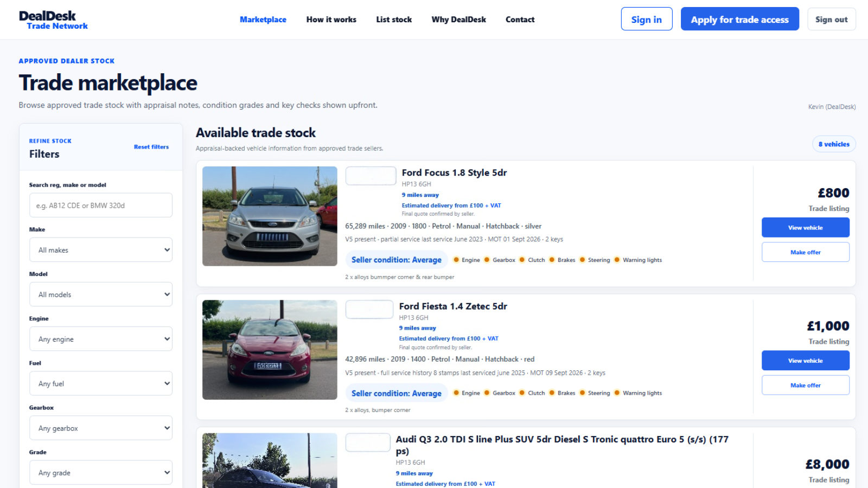Click the Kevin (DealDesk) user label
Screen dimensions: 868x488
(832, 107)
